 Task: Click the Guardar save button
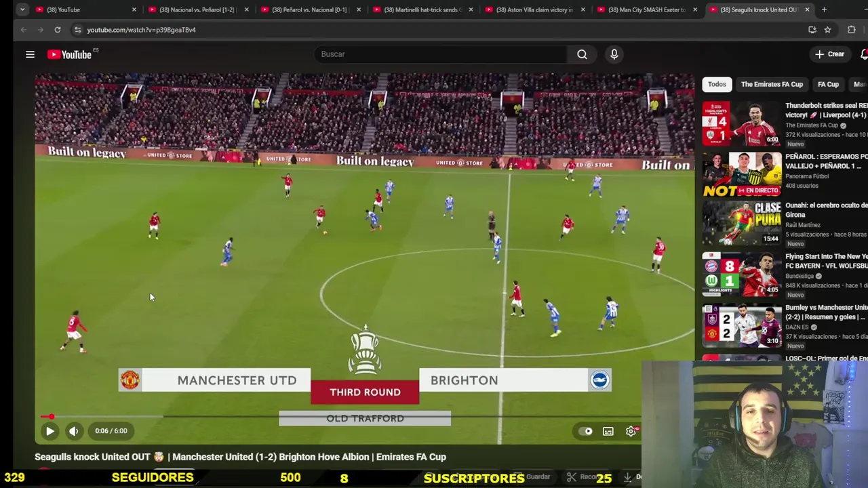tap(533, 477)
